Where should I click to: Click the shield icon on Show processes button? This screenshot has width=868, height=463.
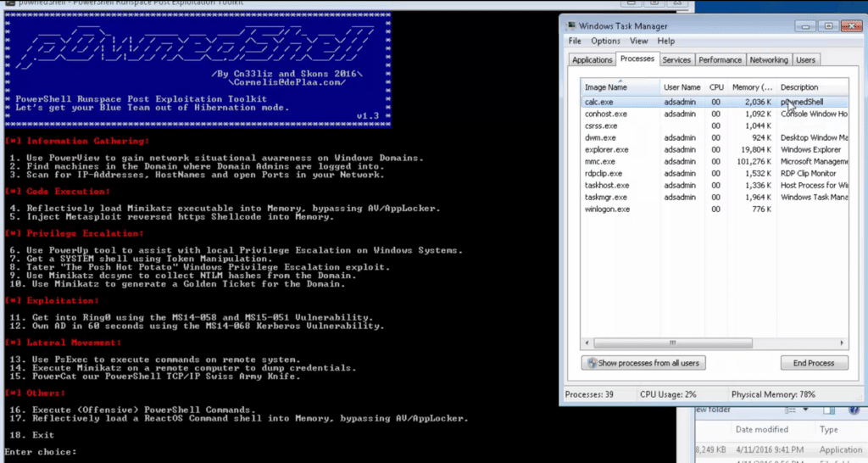tap(592, 363)
